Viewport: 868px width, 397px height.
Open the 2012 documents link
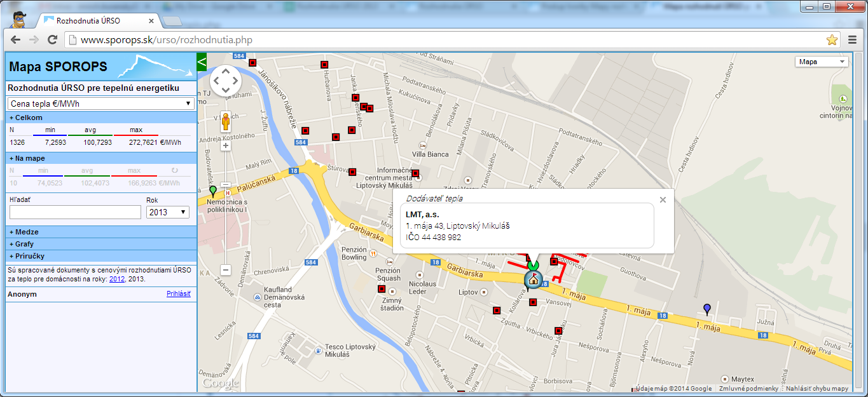117,279
